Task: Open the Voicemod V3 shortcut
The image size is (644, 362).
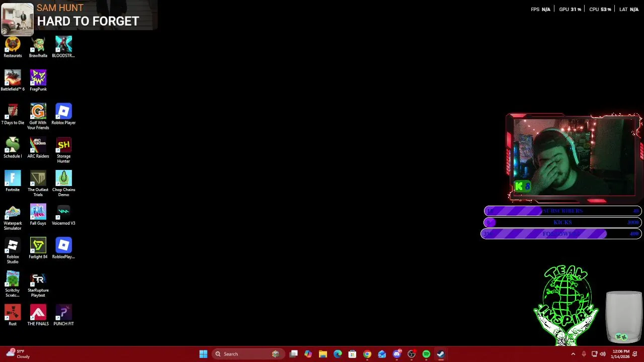Action: (x=63, y=215)
